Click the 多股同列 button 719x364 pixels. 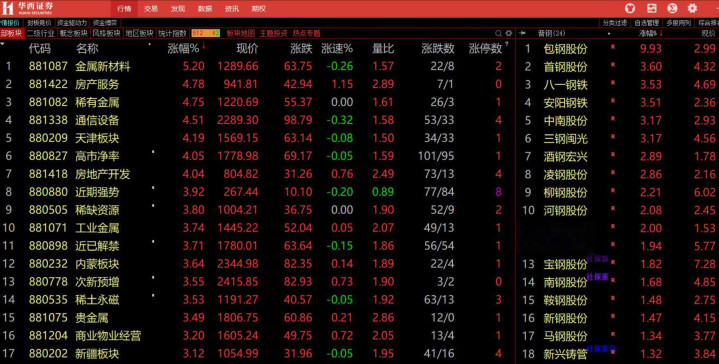coord(678,23)
